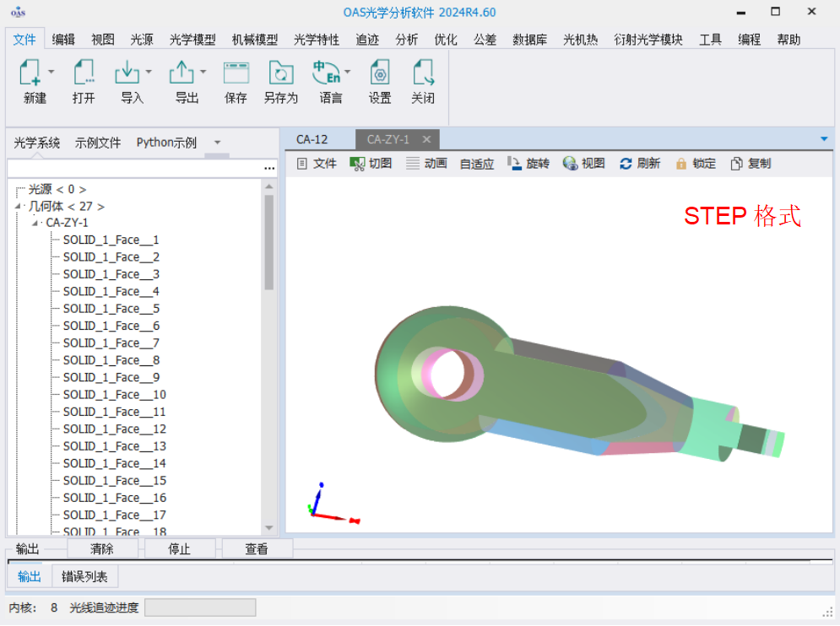840x626 pixels.
Task: Select SOLID_1_Face__14 in the tree
Action: 115,463
